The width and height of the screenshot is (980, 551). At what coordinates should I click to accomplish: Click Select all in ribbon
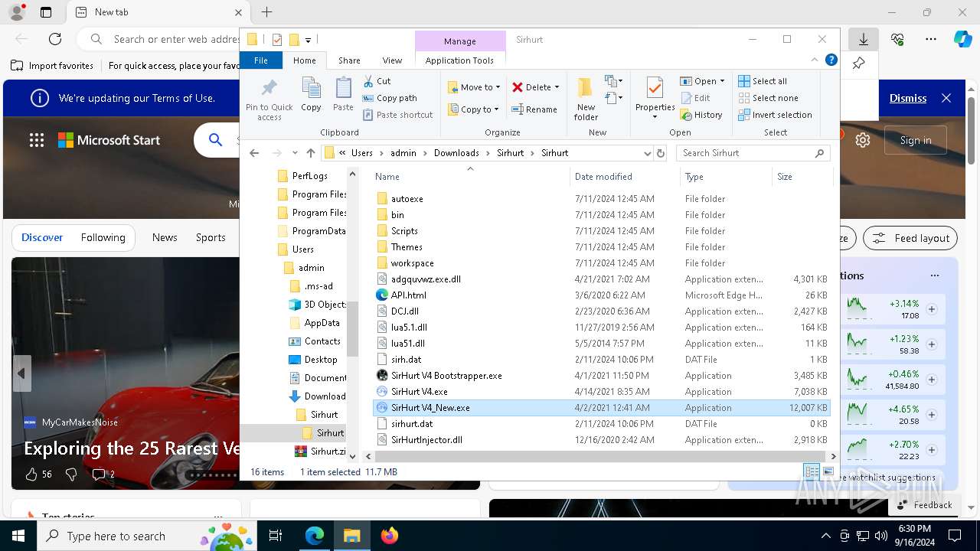[x=762, y=81]
